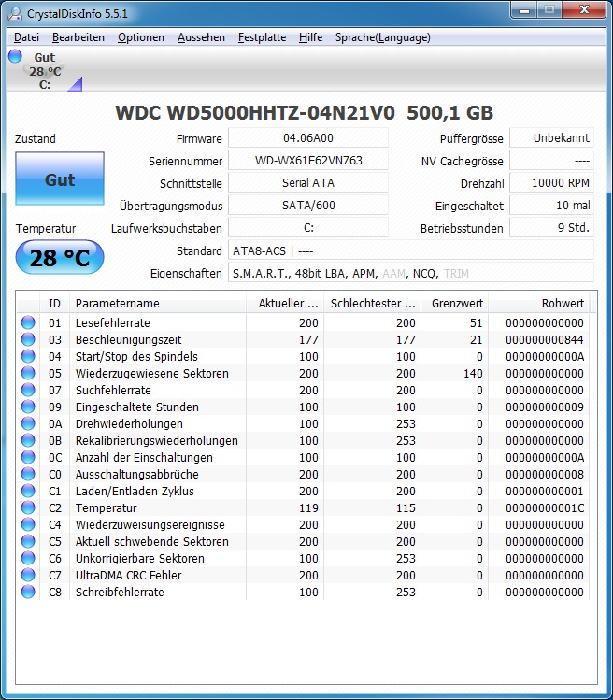Click status orb for Drehwiederholungen
This screenshot has width=613, height=700.
pyautogui.click(x=28, y=423)
